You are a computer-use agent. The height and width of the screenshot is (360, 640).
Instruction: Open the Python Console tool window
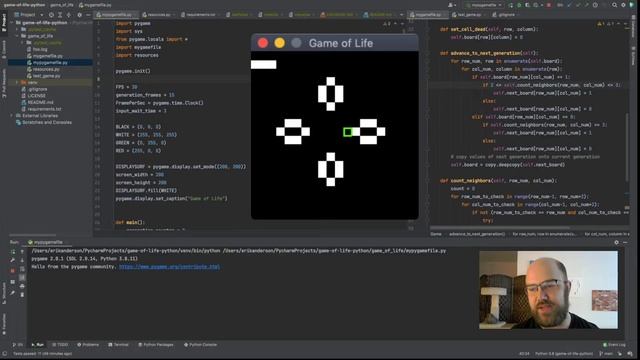click(x=200, y=345)
